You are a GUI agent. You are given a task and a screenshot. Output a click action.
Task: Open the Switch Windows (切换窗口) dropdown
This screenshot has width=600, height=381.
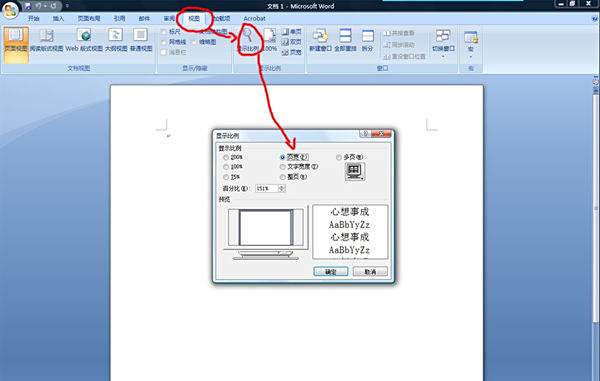(x=443, y=43)
